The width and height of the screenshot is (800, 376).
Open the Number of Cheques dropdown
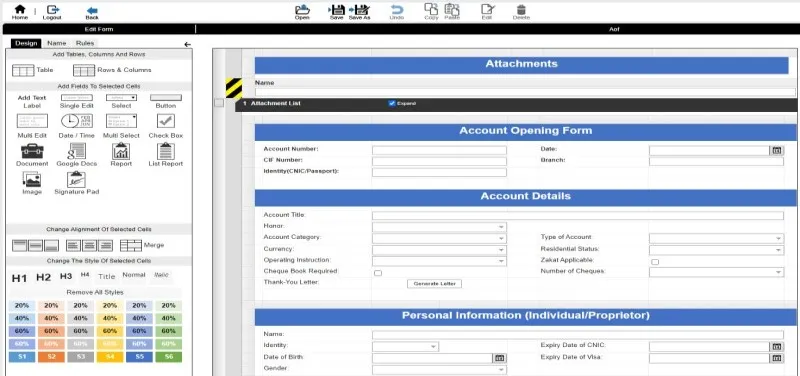click(716, 272)
